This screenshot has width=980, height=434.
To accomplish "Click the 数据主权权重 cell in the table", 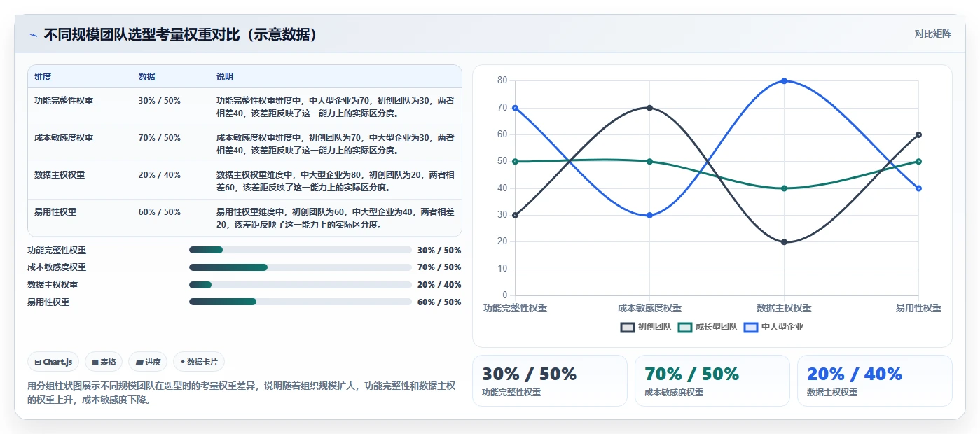I will [x=60, y=175].
